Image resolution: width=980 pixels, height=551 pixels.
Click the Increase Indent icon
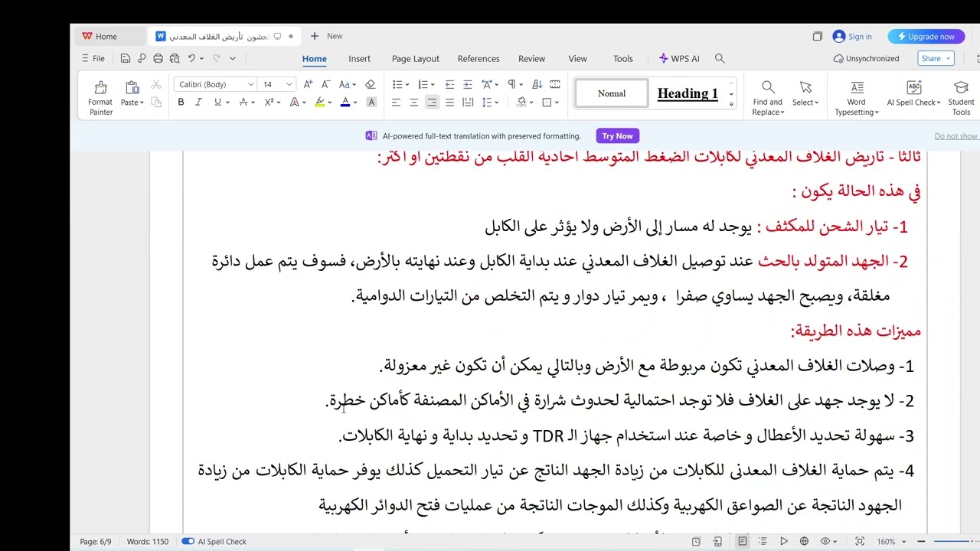[x=468, y=84]
